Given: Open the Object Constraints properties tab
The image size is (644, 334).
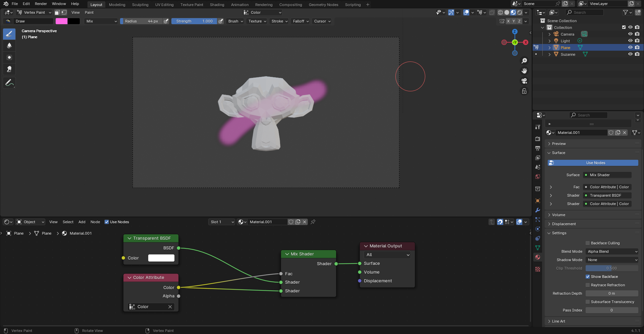Looking at the screenshot, I should point(538,238).
